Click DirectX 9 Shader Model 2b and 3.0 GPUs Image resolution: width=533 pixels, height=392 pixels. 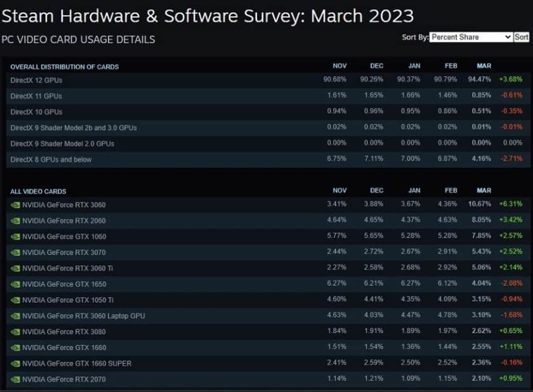[73, 127]
